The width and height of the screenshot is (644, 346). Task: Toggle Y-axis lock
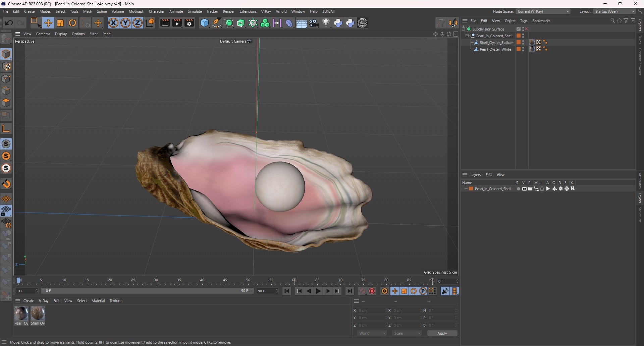tap(125, 23)
